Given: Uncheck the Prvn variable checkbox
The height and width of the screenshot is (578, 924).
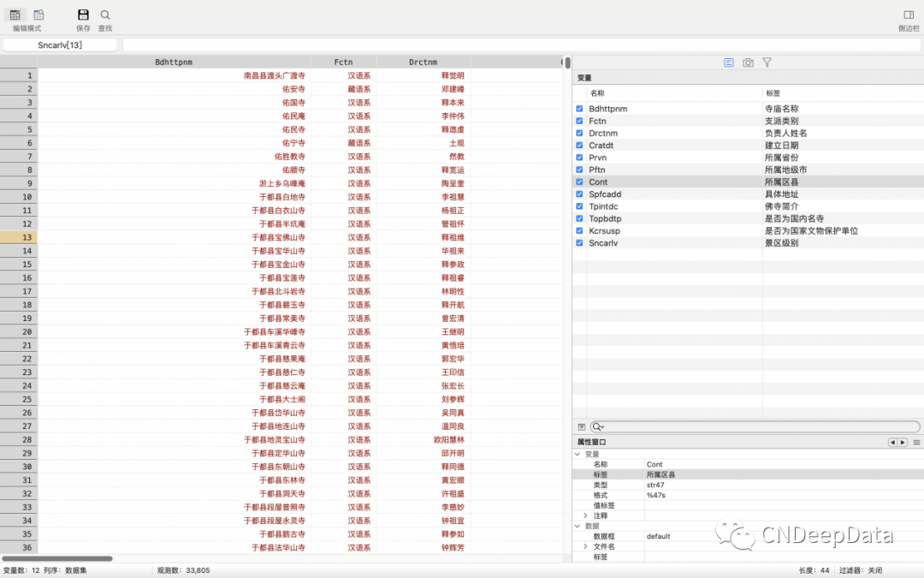Looking at the screenshot, I should (579, 158).
